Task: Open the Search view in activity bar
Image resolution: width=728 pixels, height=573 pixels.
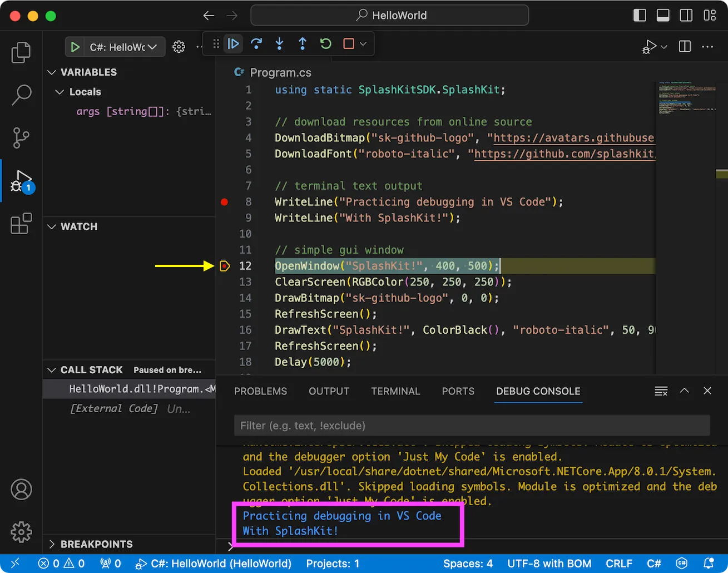Action: click(21, 95)
